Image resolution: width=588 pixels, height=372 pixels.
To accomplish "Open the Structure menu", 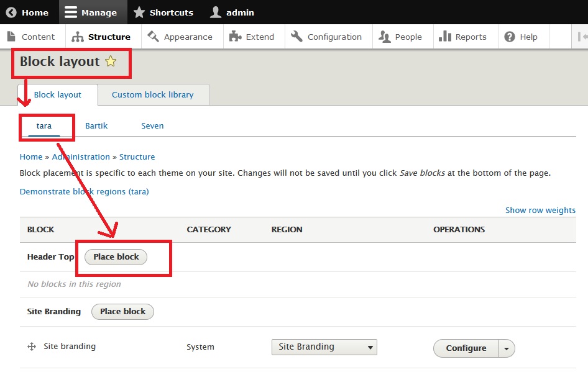I will coord(102,37).
